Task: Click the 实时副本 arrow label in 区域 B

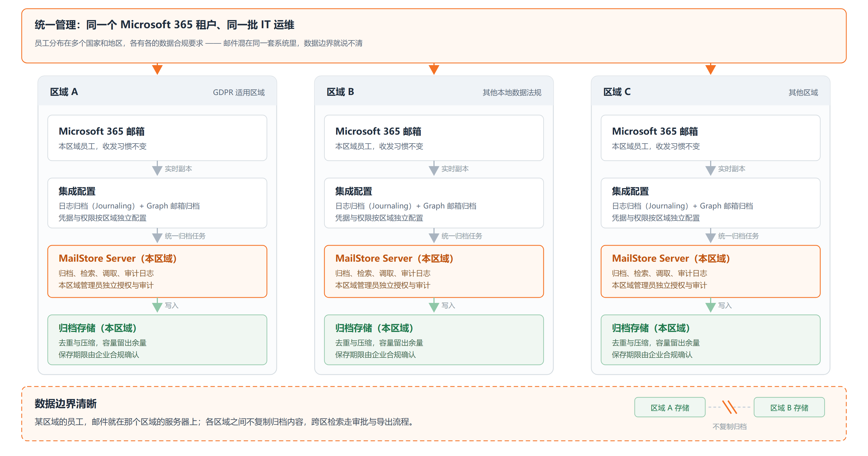Action: pyautogui.click(x=455, y=169)
